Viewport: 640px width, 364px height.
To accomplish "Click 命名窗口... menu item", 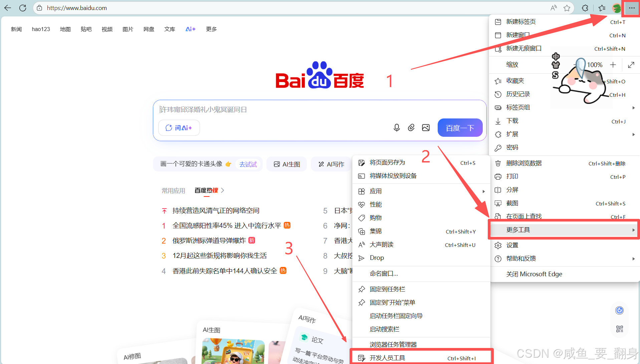I will pyautogui.click(x=421, y=274).
